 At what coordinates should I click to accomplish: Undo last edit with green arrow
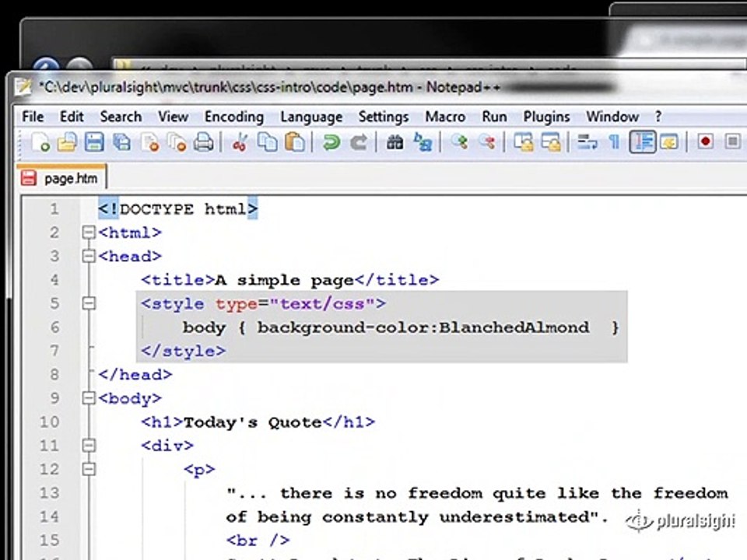[331, 142]
